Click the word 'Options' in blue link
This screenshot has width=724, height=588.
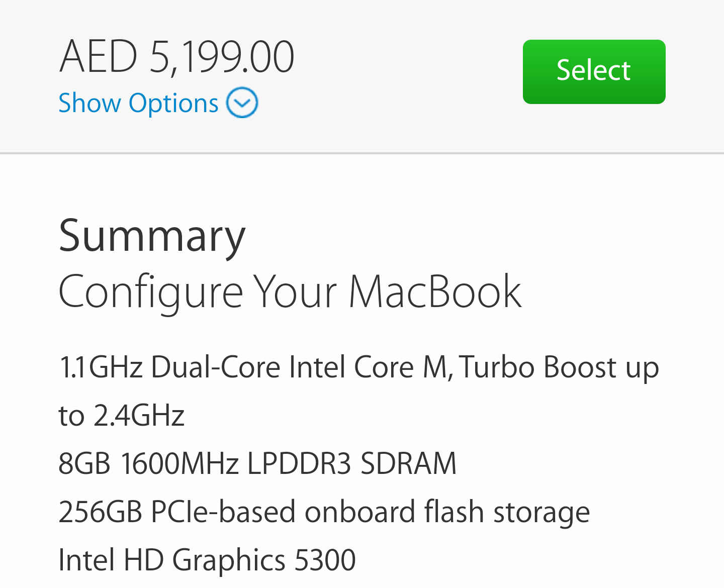pyautogui.click(x=173, y=104)
